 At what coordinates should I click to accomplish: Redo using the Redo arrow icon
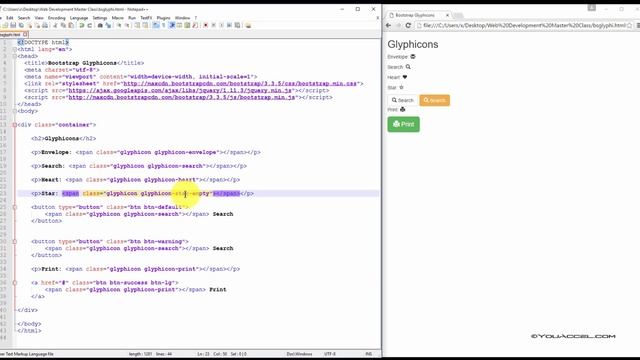tap(89, 25)
